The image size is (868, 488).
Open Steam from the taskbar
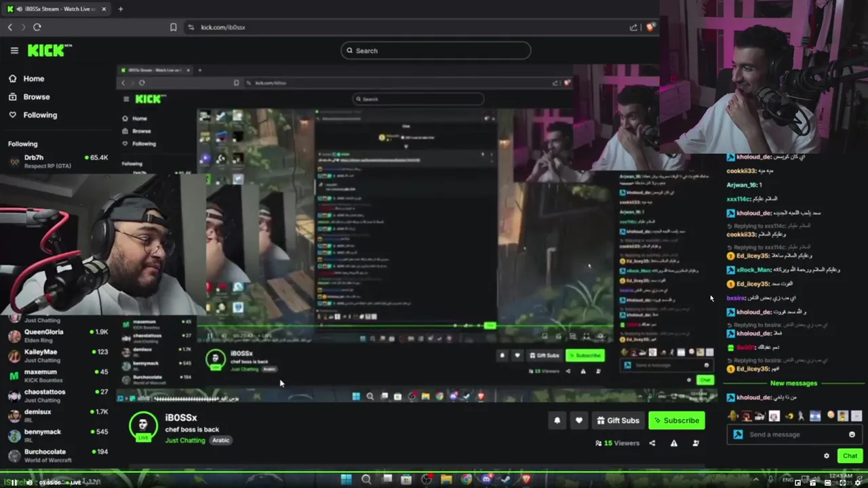tap(506, 479)
